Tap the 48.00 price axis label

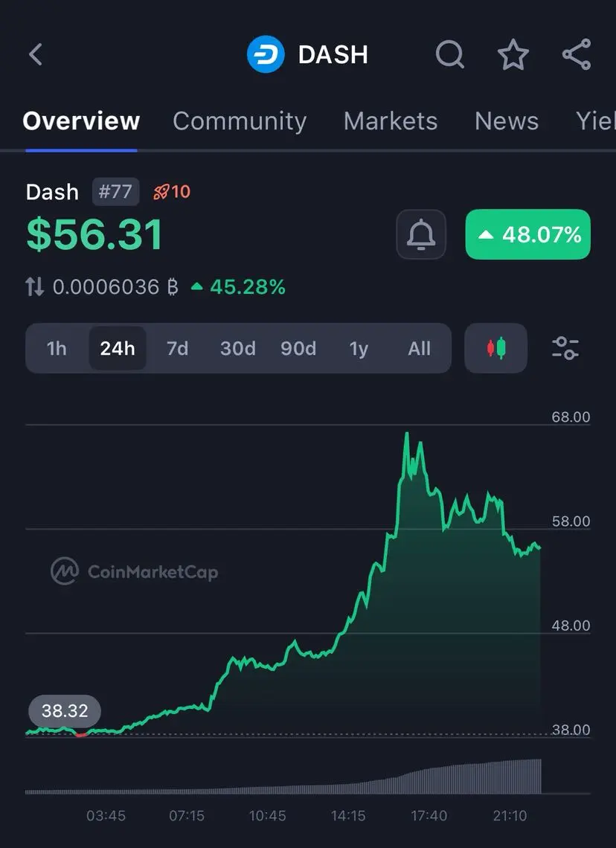(x=571, y=626)
